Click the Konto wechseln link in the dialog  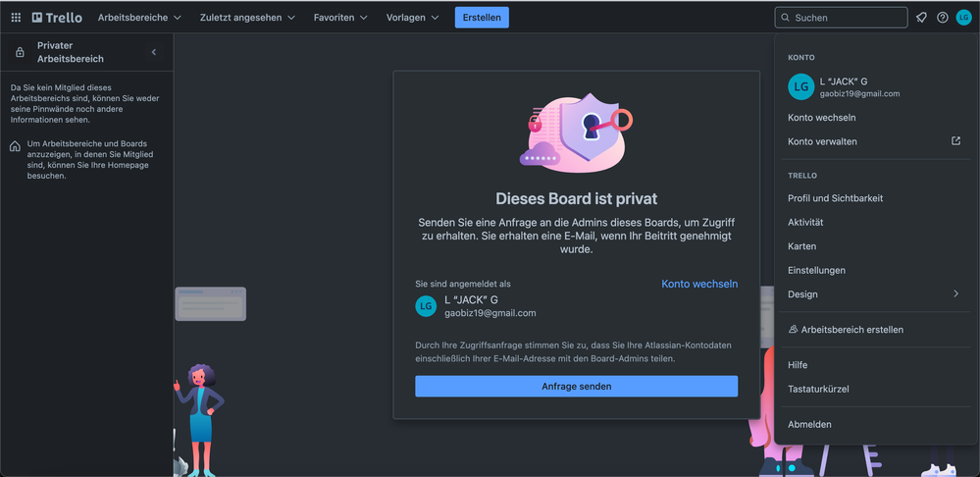click(699, 284)
